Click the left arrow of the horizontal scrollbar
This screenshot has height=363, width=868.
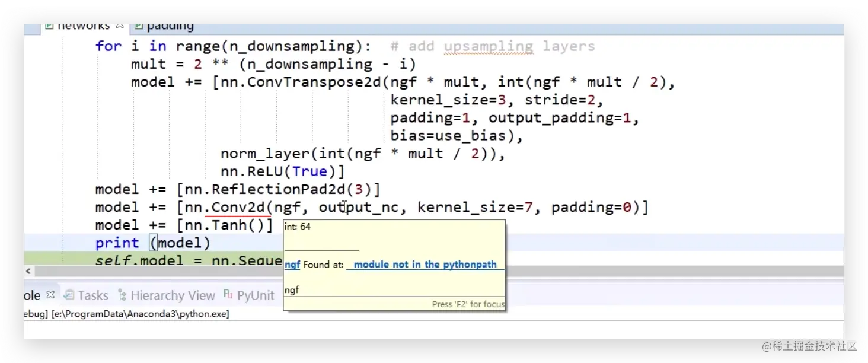coord(27,271)
